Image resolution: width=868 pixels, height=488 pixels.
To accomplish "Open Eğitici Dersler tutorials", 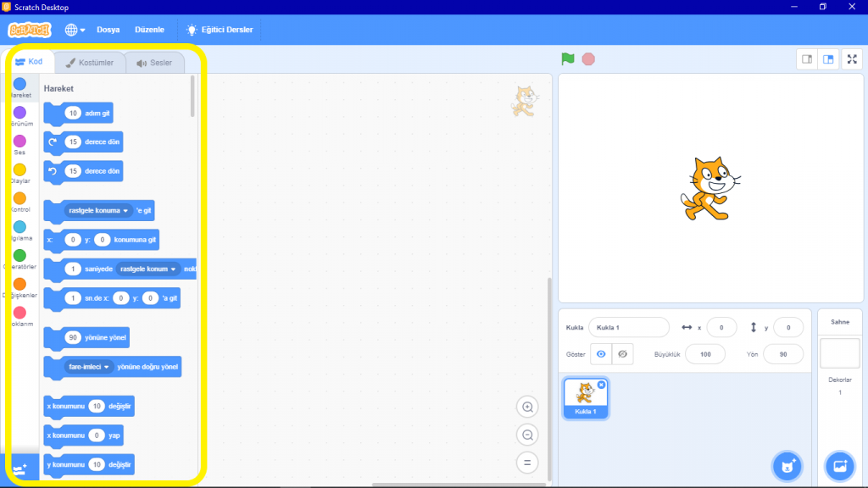I will tap(220, 30).
